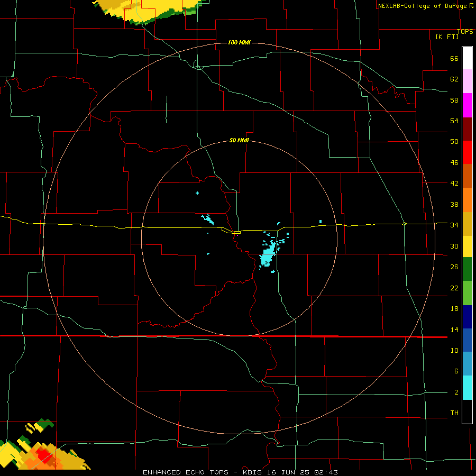Click the light green 26 kft swatch

tap(467, 293)
